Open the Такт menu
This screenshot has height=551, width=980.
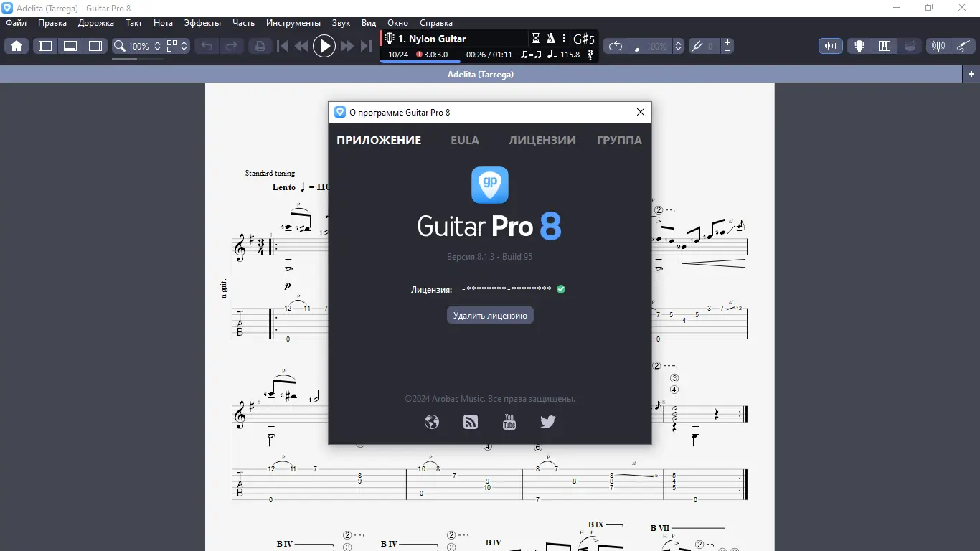[134, 23]
